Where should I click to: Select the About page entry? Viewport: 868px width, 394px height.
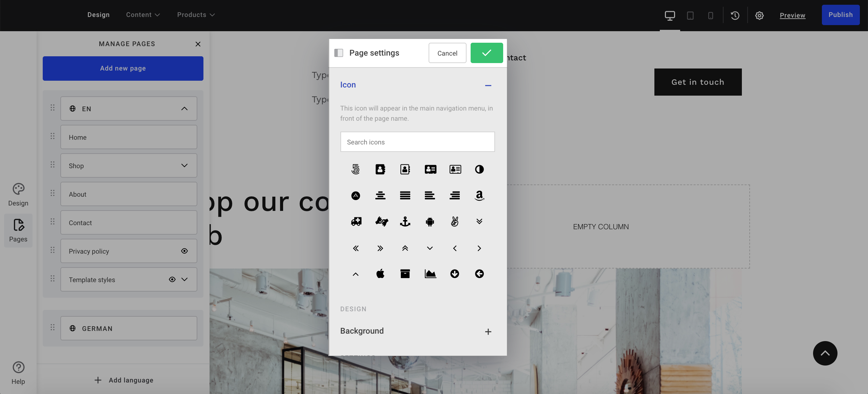pos(129,194)
